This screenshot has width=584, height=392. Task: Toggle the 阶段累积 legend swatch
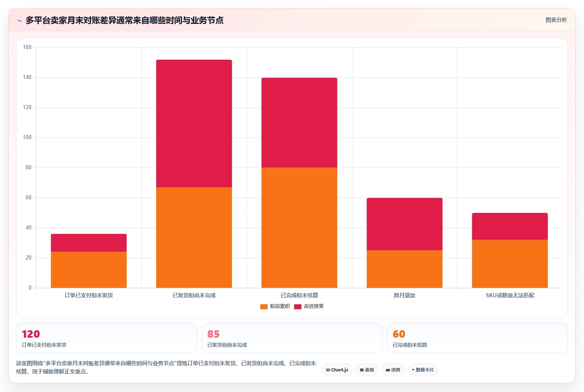pos(264,306)
